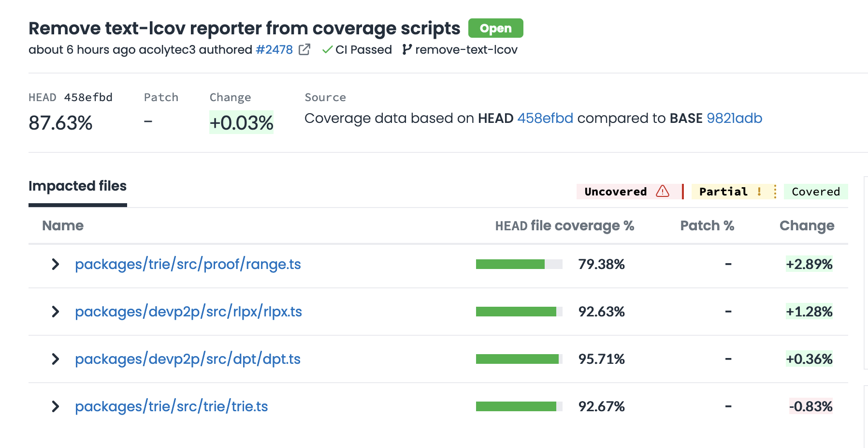Image resolution: width=868 pixels, height=448 pixels.
Task: Click the warning triangle in the Uncovered legend
Action: pos(661,192)
